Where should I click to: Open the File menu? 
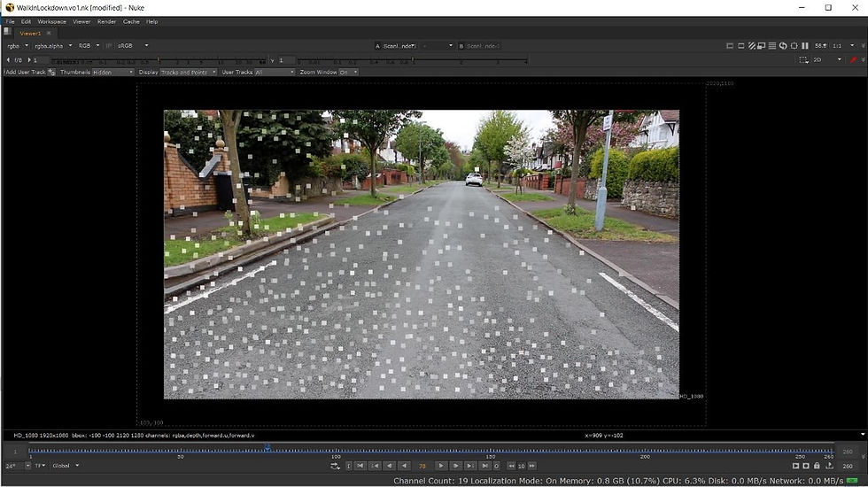pos(10,21)
